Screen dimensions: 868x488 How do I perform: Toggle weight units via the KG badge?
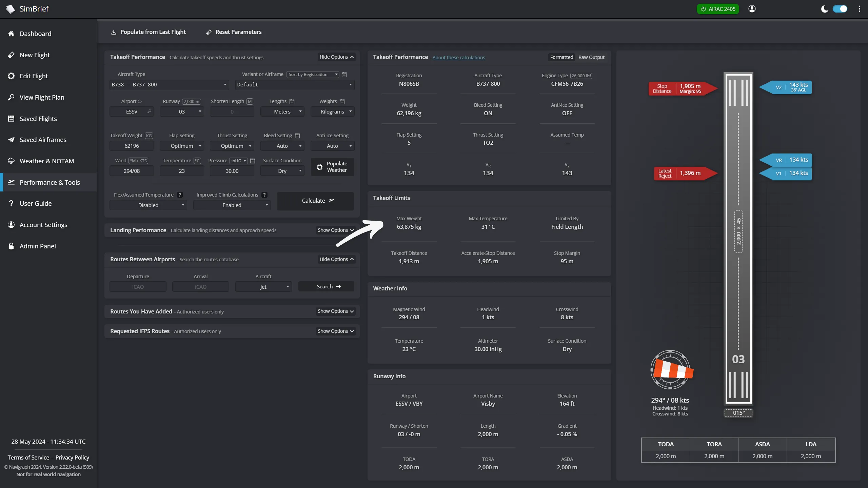(x=149, y=136)
